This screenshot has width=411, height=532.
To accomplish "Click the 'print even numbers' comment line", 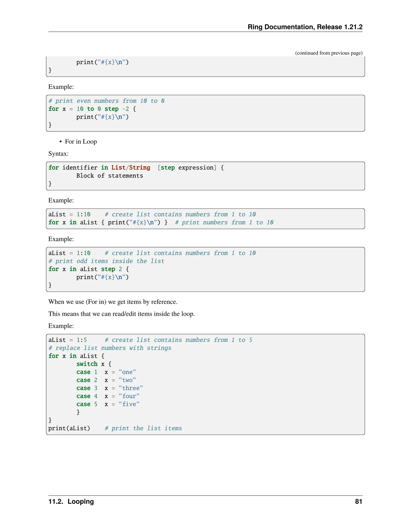I will pyautogui.click(x=106, y=101).
